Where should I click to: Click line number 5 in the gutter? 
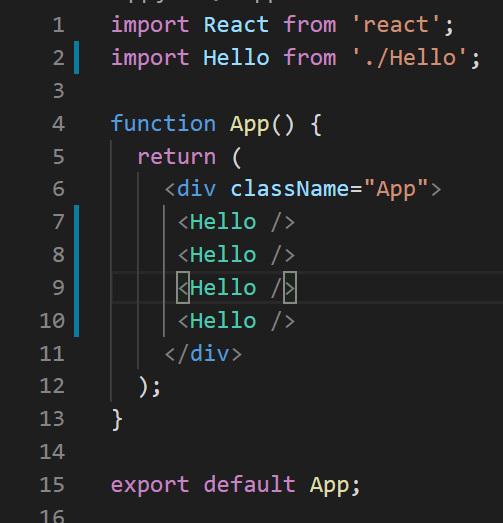pos(58,157)
